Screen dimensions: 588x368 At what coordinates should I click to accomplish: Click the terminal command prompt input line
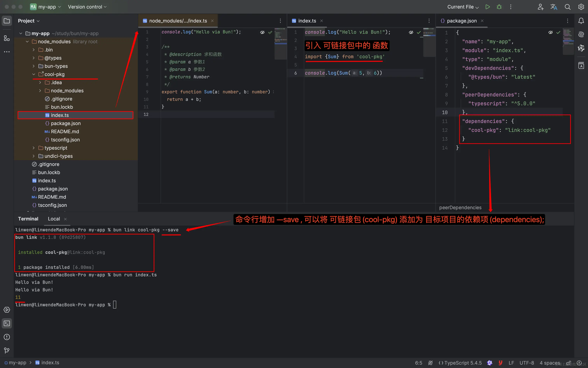point(66,305)
